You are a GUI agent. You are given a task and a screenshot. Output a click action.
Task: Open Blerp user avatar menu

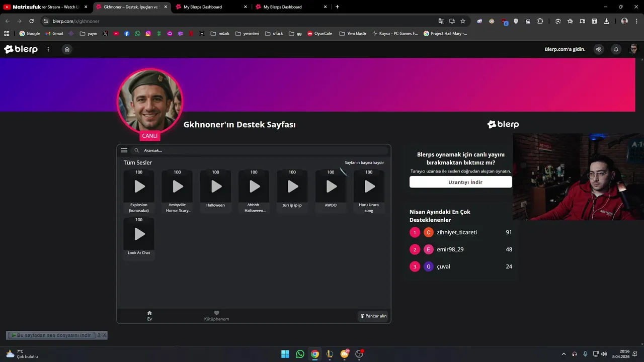[x=634, y=49]
